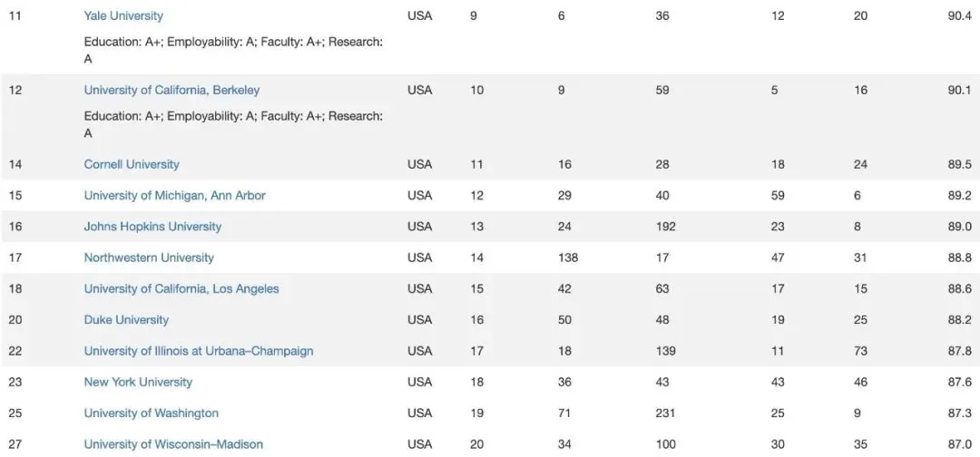Click the score 87.0 in Wisconsin–Madison row
Screen dimensions: 980x457
pyautogui.click(x=959, y=444)
